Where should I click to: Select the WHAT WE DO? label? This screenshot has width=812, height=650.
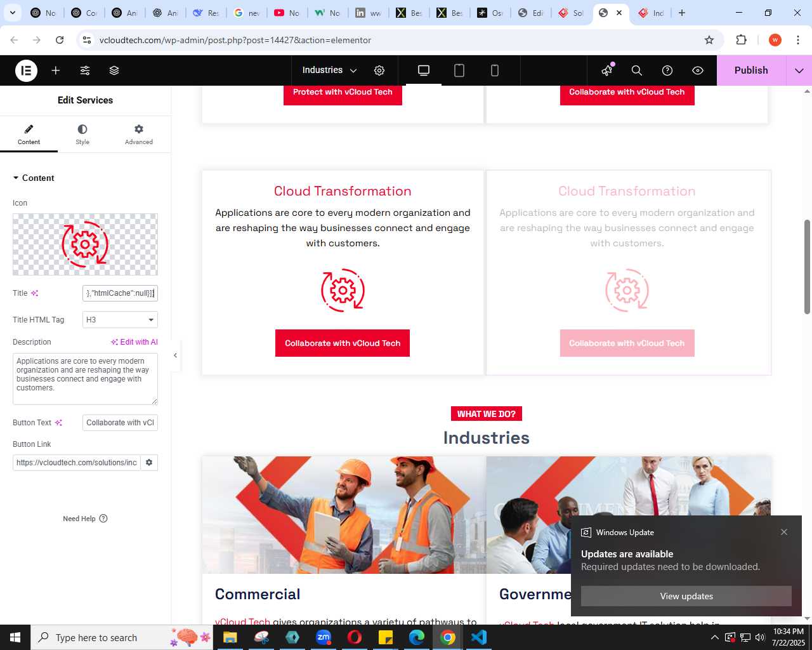pyautogui.click(x=487, y=414)
